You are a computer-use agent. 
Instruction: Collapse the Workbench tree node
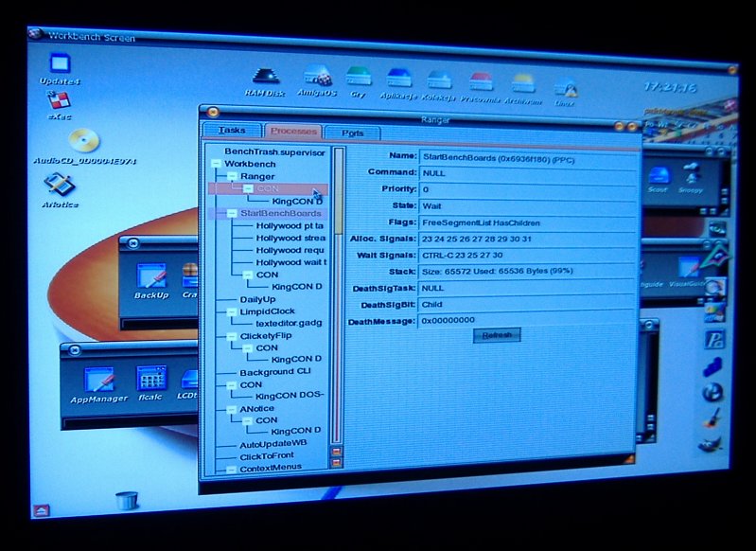[217, 164]
